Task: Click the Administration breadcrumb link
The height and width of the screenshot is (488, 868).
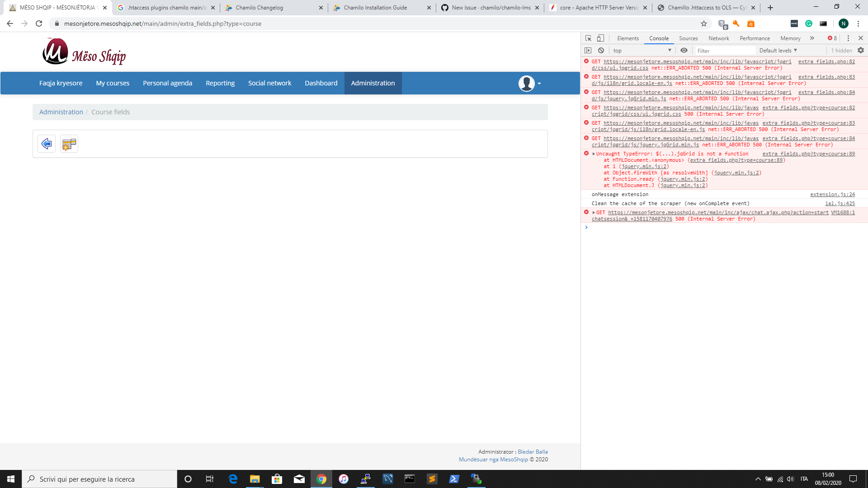Action: tap(61, 112)
